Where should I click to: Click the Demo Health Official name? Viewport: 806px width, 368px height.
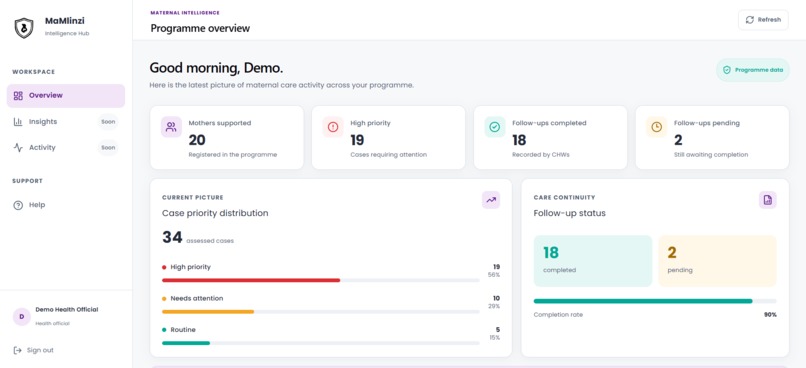coord(67,310)
